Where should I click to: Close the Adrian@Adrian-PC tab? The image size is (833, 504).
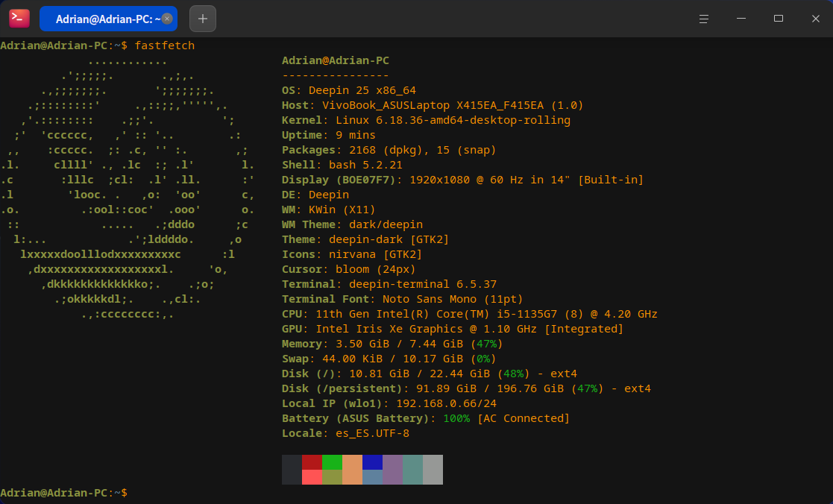point(167,19)
